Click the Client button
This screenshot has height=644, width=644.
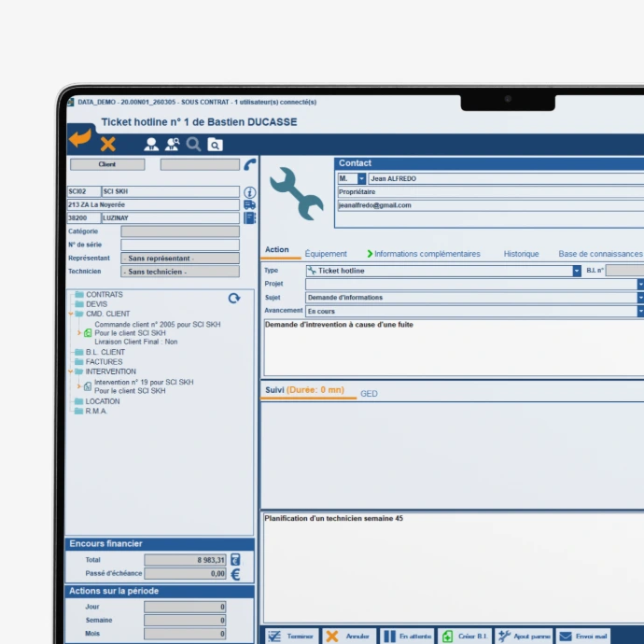[107, 164]
